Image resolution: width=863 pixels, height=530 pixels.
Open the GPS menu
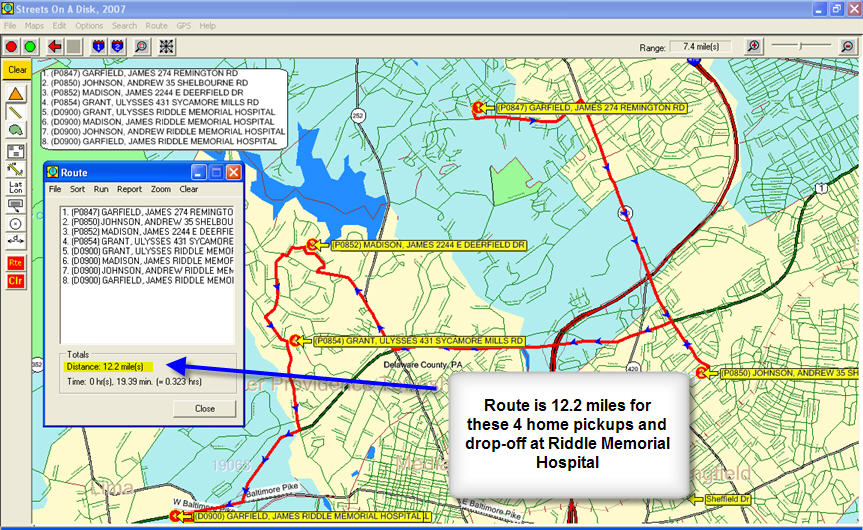[x=184, y=26]
